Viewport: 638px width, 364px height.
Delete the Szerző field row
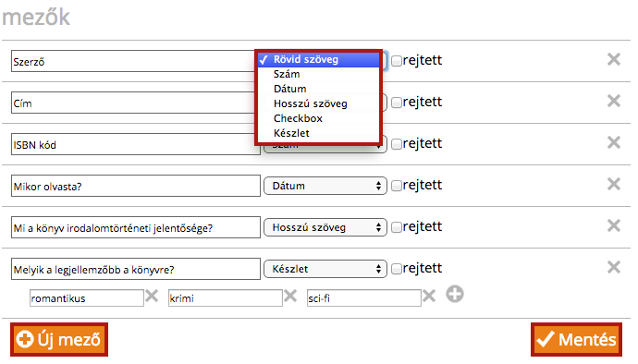pos(614,59)
